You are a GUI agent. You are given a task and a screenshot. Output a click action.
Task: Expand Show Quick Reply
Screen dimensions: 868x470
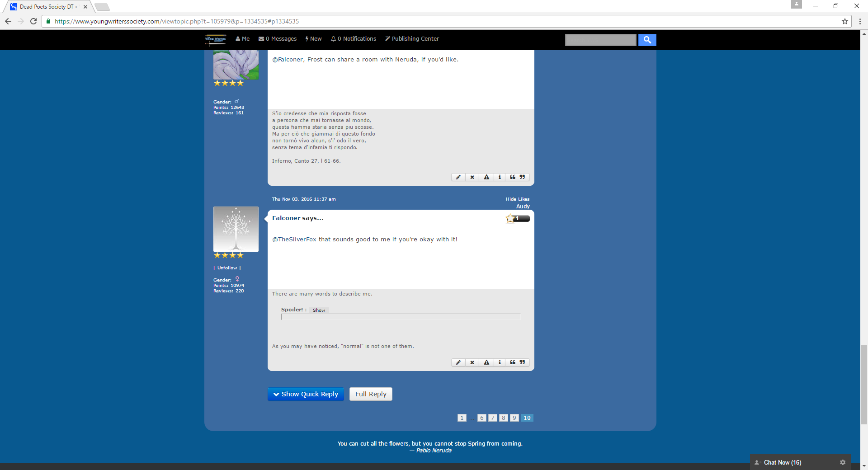click(306, 394)
